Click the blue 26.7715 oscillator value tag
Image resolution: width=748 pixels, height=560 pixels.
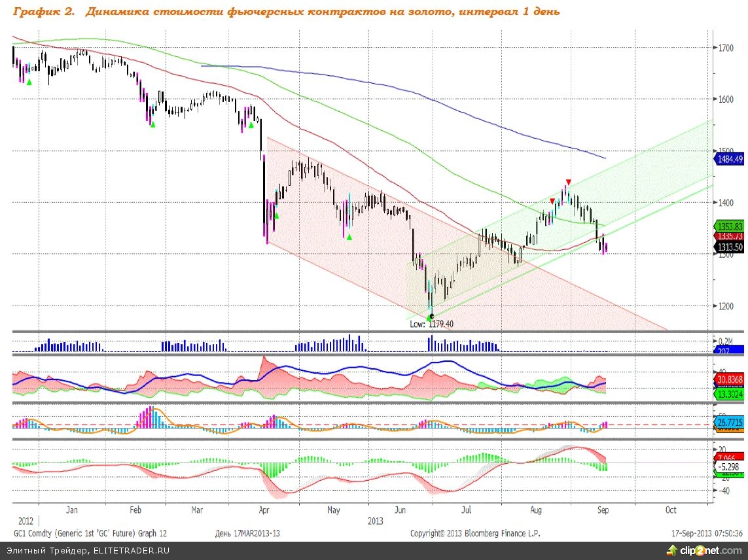pyautogui.click(x=729, y=423)
